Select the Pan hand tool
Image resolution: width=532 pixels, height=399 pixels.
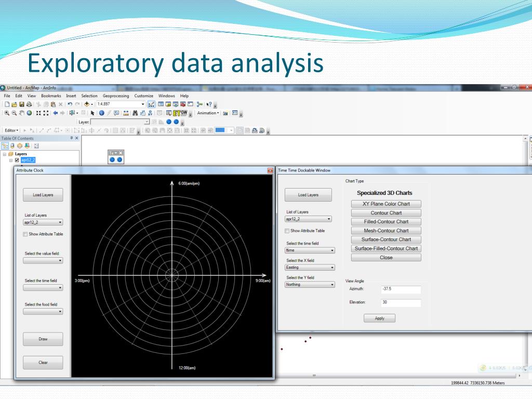click(22, 113)
